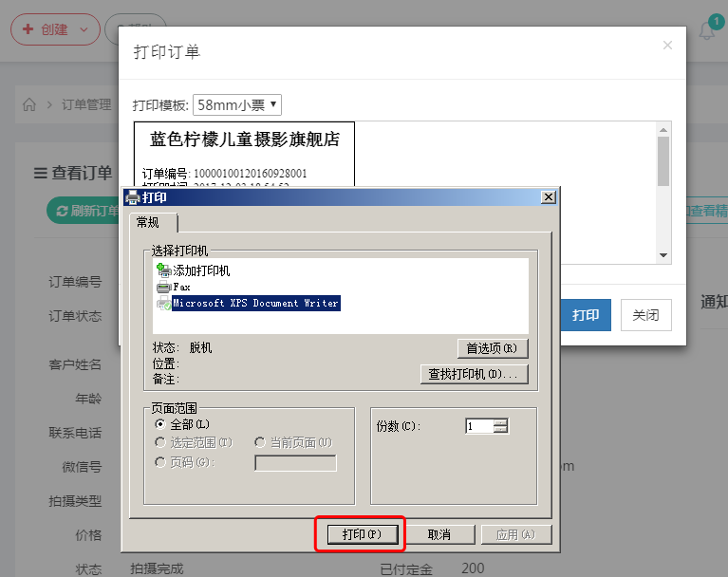Image resolution: width=728 pixels, height=577 pixels.
Task: Click the 打印(P) button
Action: [x=363, y=534]
